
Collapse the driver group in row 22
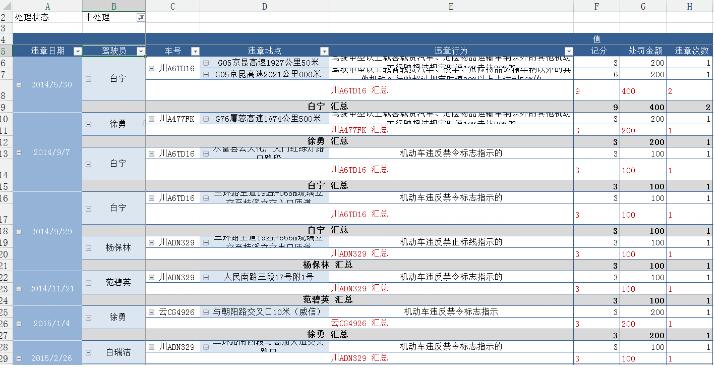[x=88, y=282]
